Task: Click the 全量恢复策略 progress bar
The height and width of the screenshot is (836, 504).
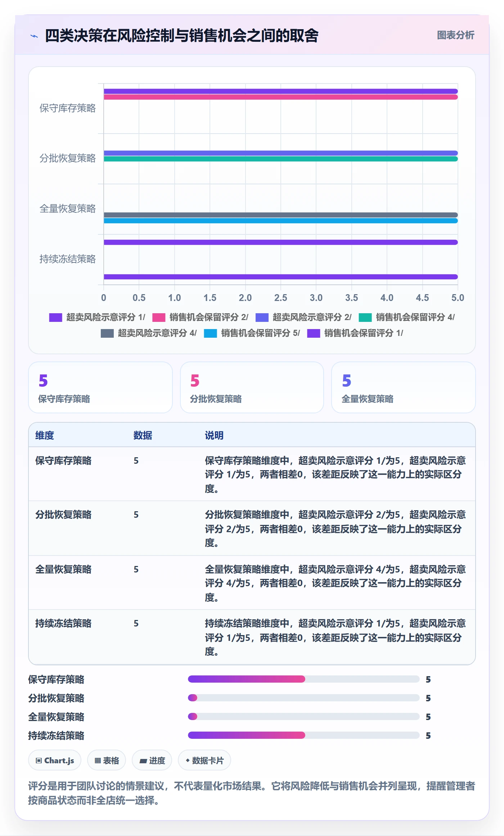Action: click(x=304, y=716)
